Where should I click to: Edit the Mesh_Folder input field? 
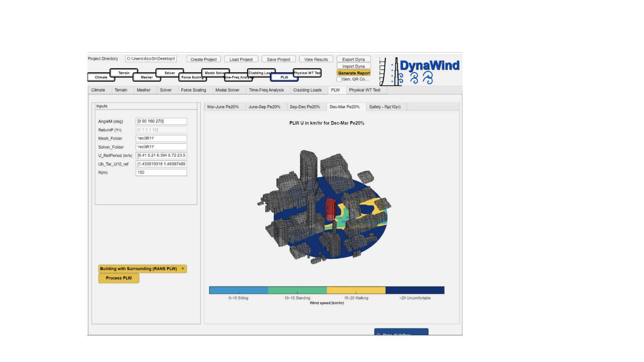pyautogui.click(x=161, y=138)
